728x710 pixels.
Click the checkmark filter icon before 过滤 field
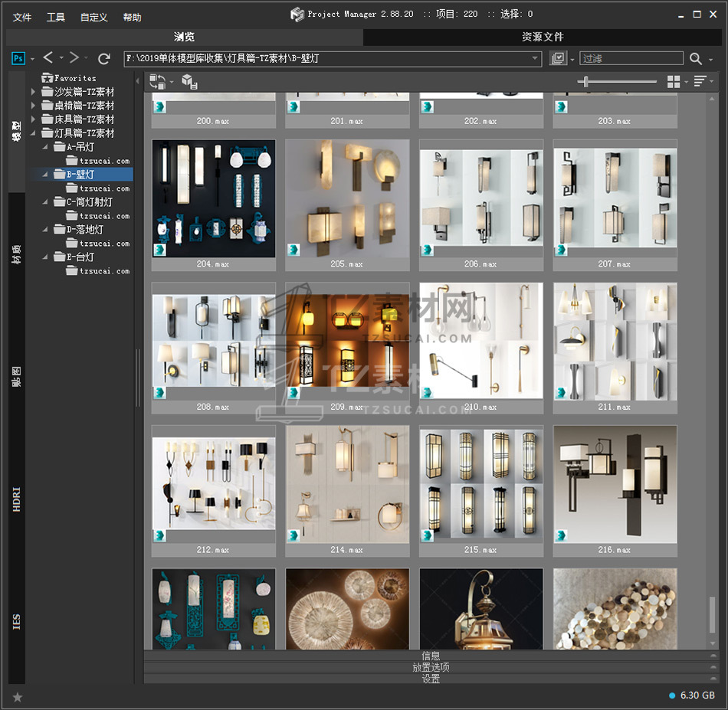558,58
